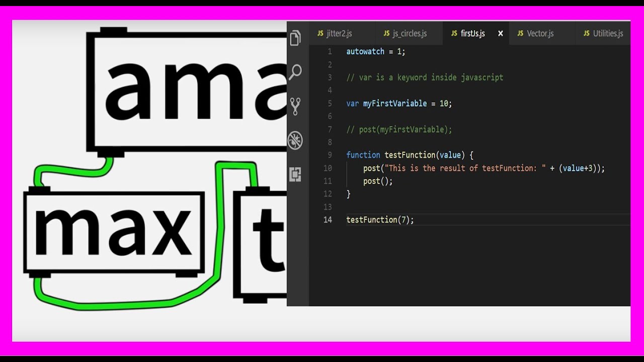Click the comment "// post(myFirstVariable);"

tap(399, 130)
